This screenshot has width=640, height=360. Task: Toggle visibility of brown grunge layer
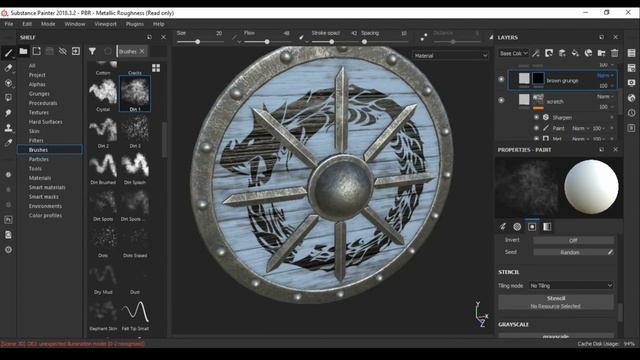[501, 80]
